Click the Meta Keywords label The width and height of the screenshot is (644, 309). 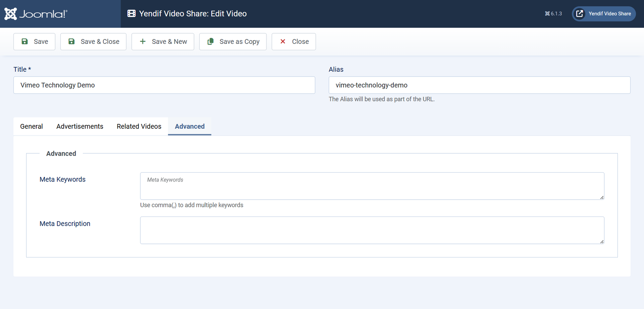tap(62, 179)
